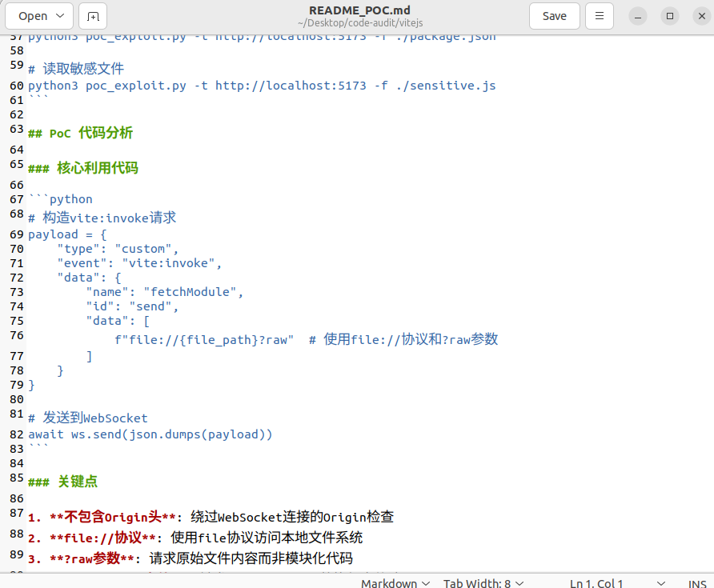This screenshot has height=588, width=714.
Task: Click line number 80 in the gutter
Action: tap(17, 399)
